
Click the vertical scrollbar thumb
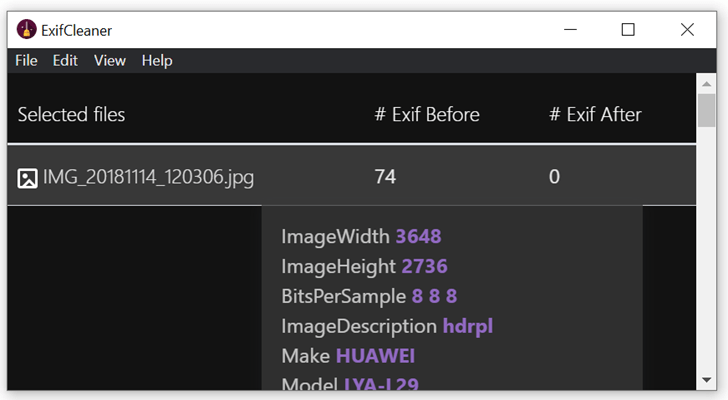pyautogui.click(x=707, y=110)
